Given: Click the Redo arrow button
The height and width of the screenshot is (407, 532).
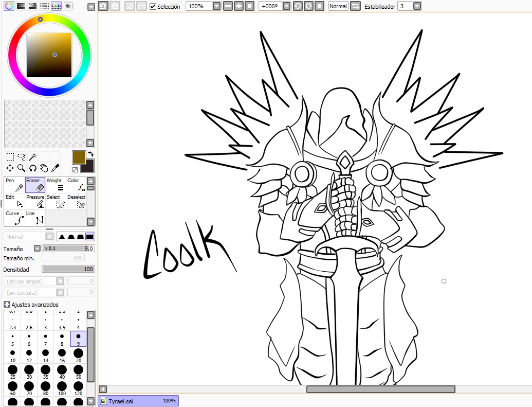Looking at the screenshot, I should [115, 6].
